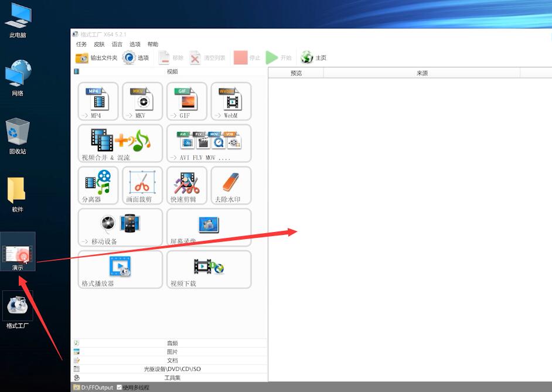Open the 去除水印 watermark remover

point(231,185)
